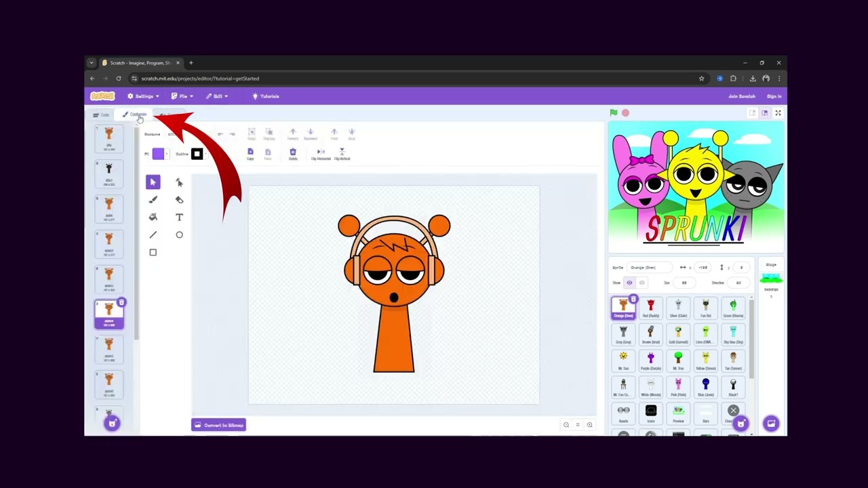Screen dimensions: 868x488
Task: Open Tutorials
Action: (x=265, y=96)
